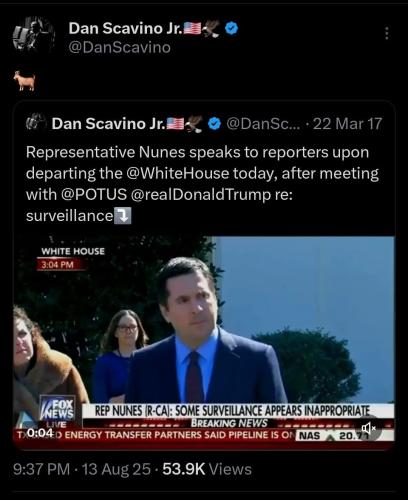This screenshot has height=500, width=408.
Task: Click the truncated @DanSc... handle in quote
Action: tap(263, 124)
